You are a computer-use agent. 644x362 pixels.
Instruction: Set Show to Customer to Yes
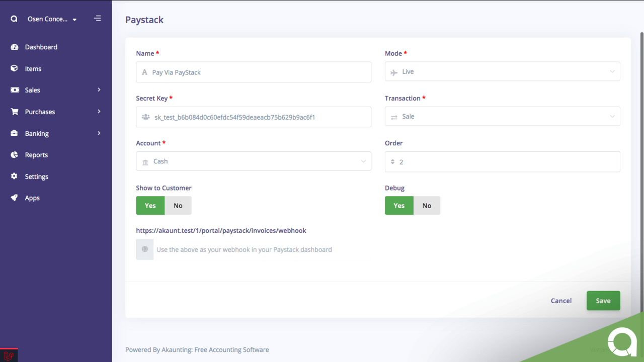click(150, 206)
